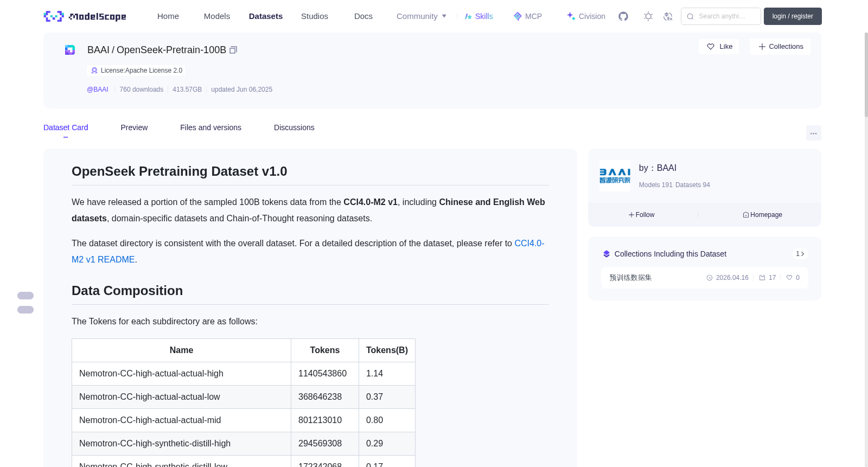Viewport: 868px width, 467px height.
Task: Click the "Datasets 94" text
Action: coord(693,185)
